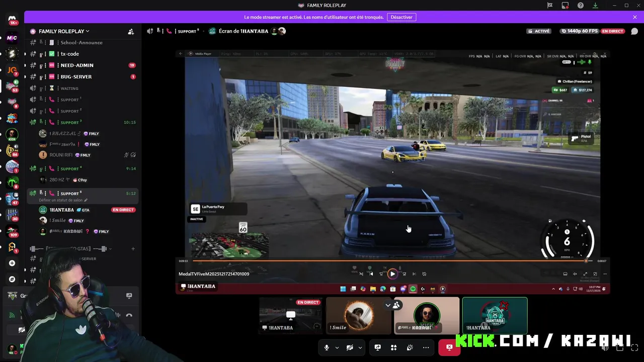Open the invite people icon beside FAMILY ROLEPLAY
Viewport: 644px width, 362px height.
pos(131,31)
